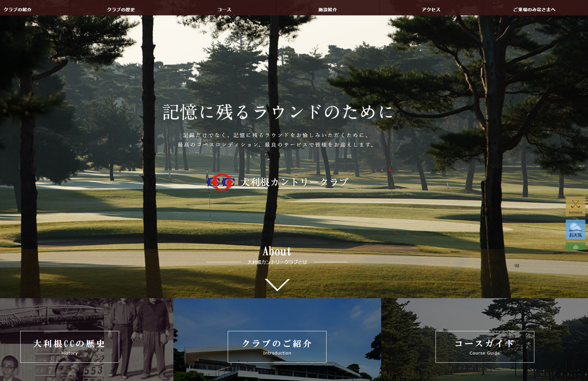Open the クラブの歴史 menu item
This screenshot has width=588, height=381.
(121, 9)
